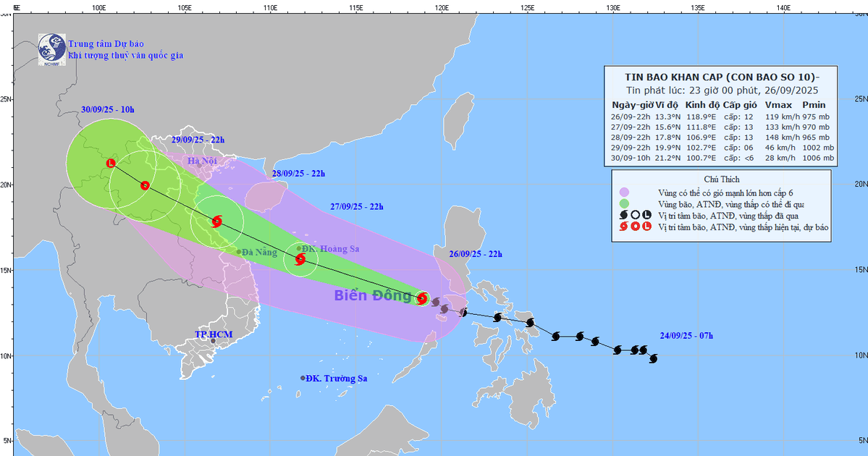The height and width of the screenshot is (456, 868).
Task: Select the Đà Nẵng city marker dot
Action: coord(239,252)
